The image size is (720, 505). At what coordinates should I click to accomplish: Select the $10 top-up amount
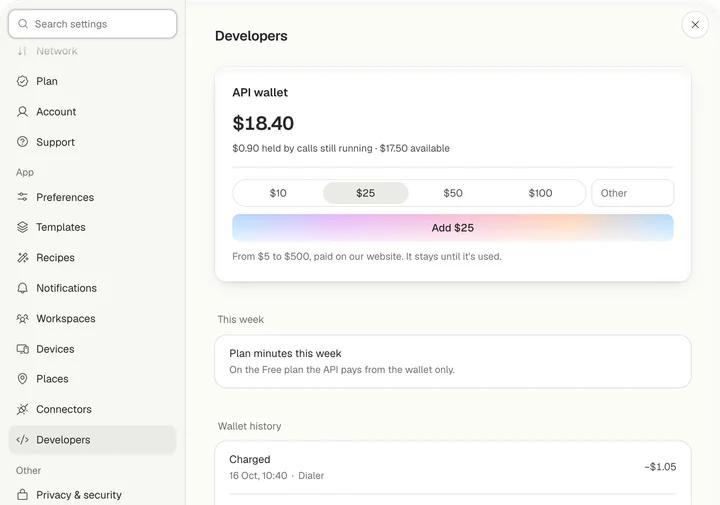click(x=278, y=193)
